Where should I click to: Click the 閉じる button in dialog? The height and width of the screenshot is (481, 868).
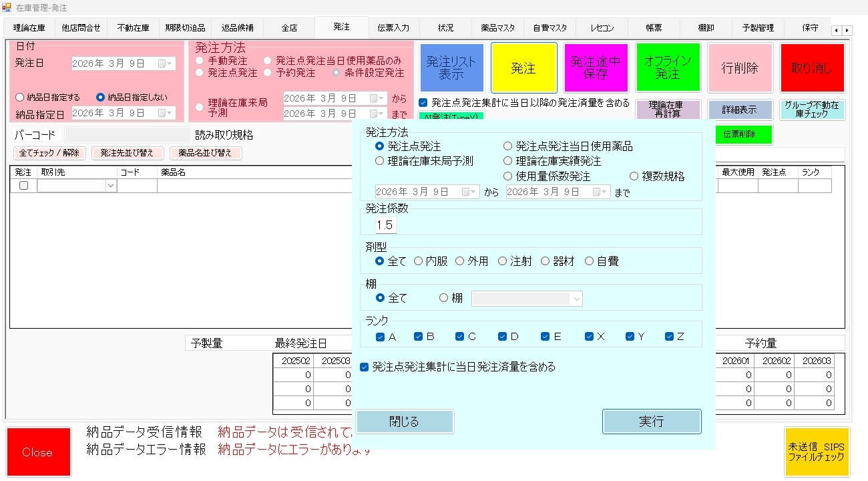point(405,422)
